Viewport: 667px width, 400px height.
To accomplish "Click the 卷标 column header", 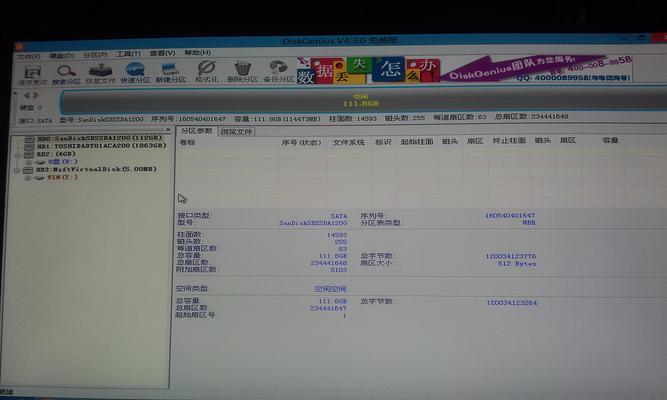I will 187,143.
